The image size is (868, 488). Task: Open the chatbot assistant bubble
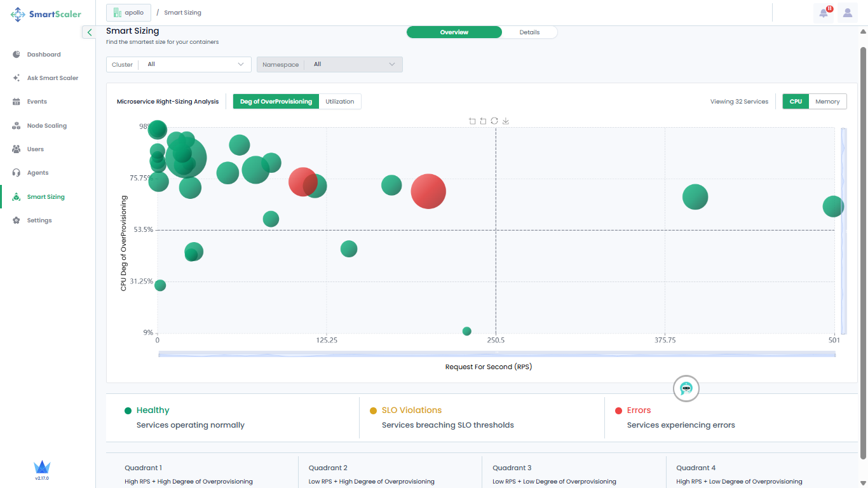[x=686, y=388]
